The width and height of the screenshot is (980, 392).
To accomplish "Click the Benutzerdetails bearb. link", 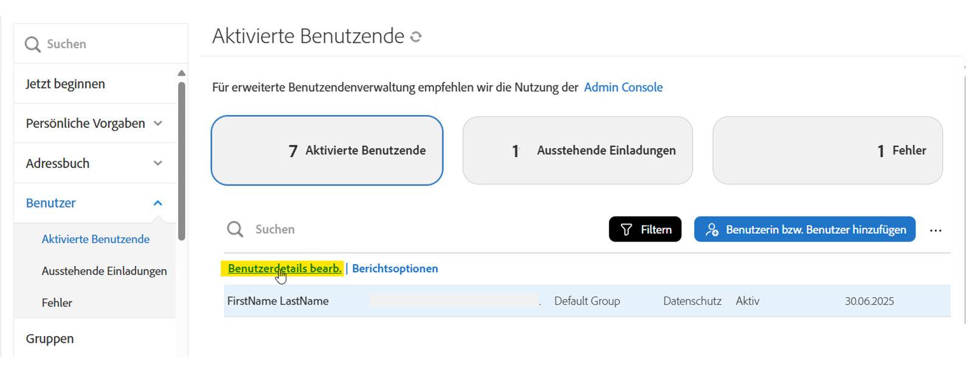I will click(284, 268).
